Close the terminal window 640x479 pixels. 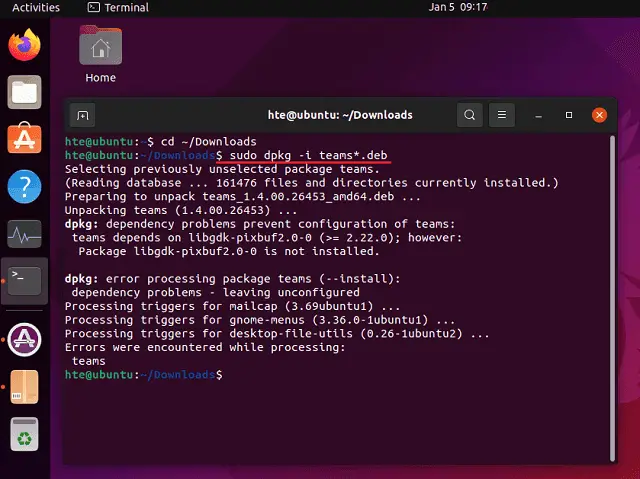pyautogui.click(x=599, y=115)
